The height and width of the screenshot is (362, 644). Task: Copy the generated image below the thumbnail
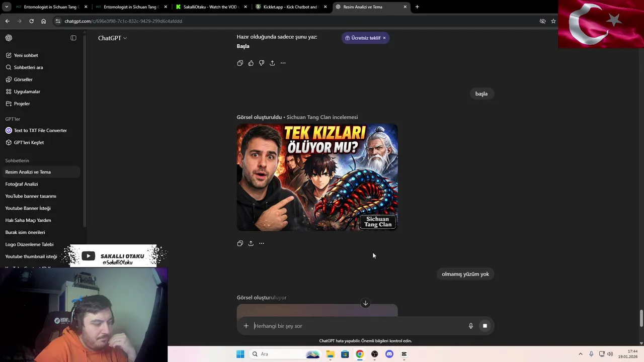(x=240, y=243)
